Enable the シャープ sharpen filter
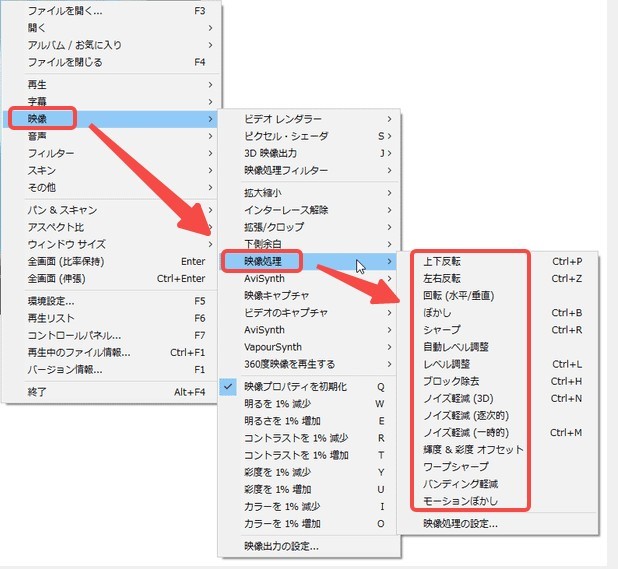The width and height of the screenshot is (618, 569). pos(498,330)
